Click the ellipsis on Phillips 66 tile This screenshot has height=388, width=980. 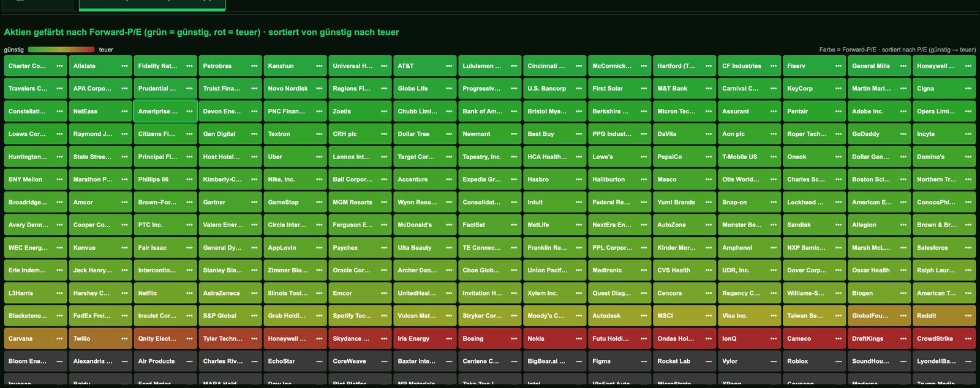(189, 179)
